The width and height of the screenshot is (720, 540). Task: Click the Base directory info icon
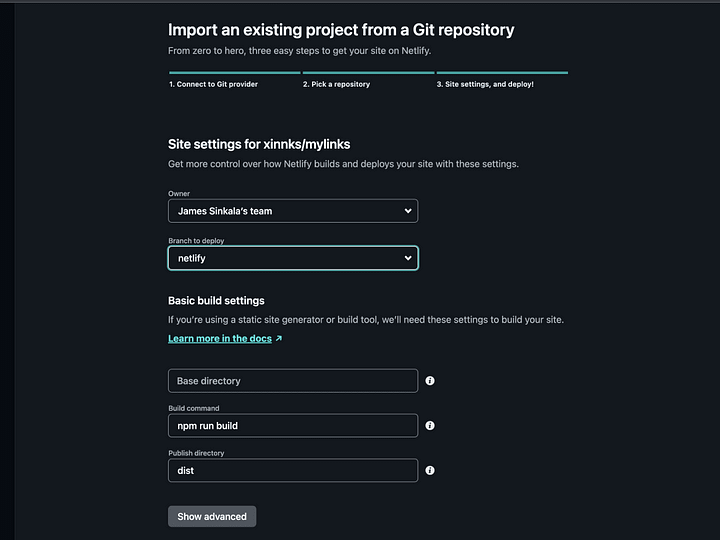pyautogui.click(x=430, y=381)
